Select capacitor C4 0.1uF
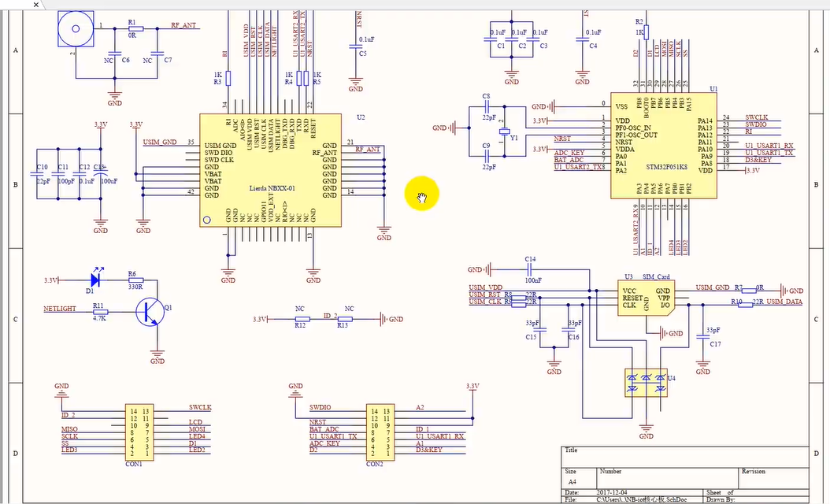 pyautogui.click(x=582, y=39)
